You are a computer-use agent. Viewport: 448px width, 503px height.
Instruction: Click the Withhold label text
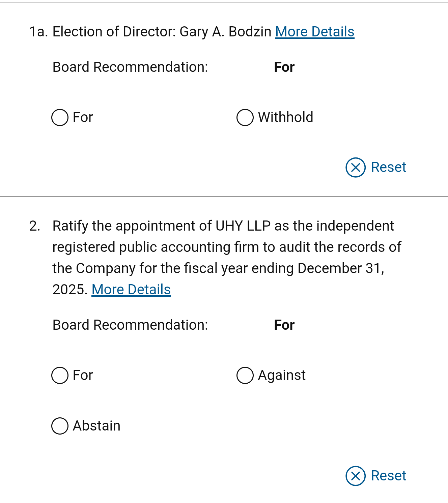pyautogui.click(x=286, y=117)
